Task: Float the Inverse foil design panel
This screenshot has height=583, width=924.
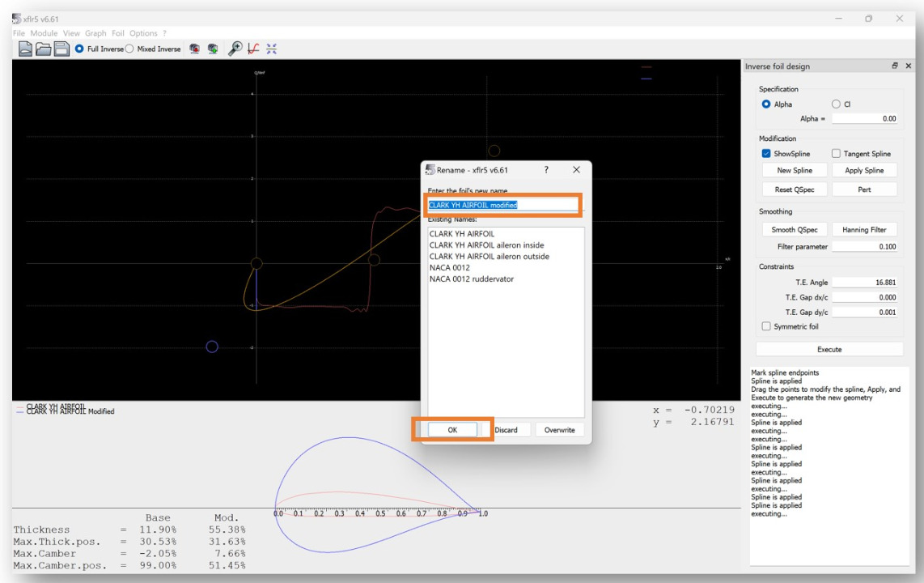Action: pos(896,66)
